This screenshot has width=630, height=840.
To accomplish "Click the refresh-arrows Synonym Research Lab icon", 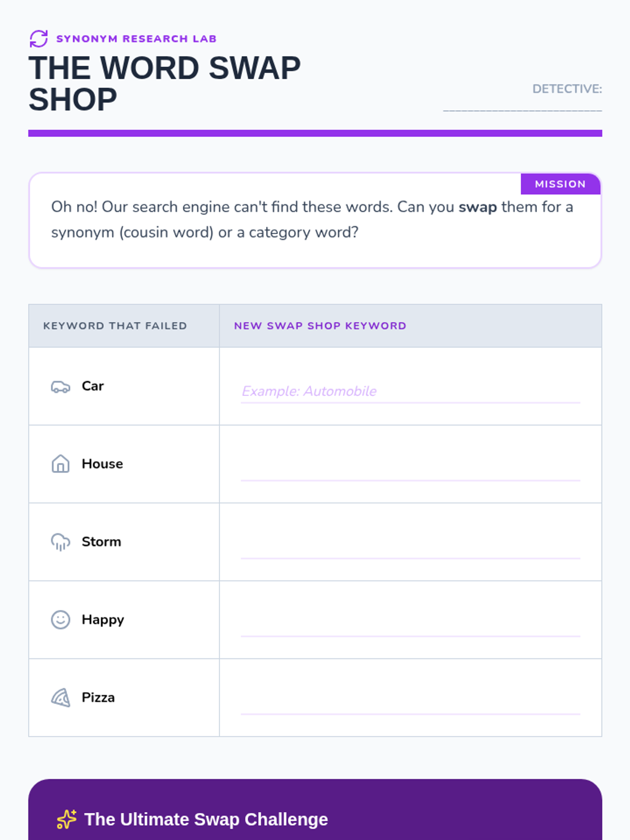I will click(x=39, y=39).
